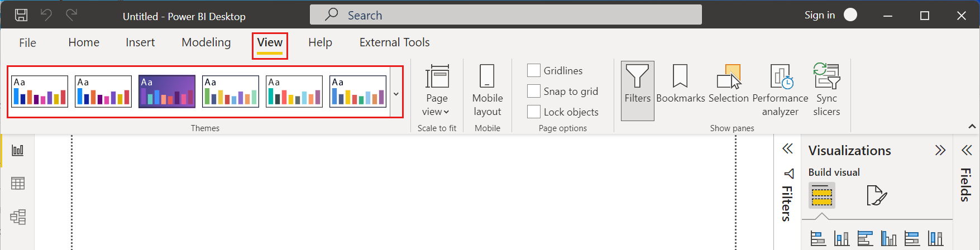Image resolution: width=980 pixels, height=250 pixels.
Task: Open the Modeling ribbon tab
Action: 206,42
